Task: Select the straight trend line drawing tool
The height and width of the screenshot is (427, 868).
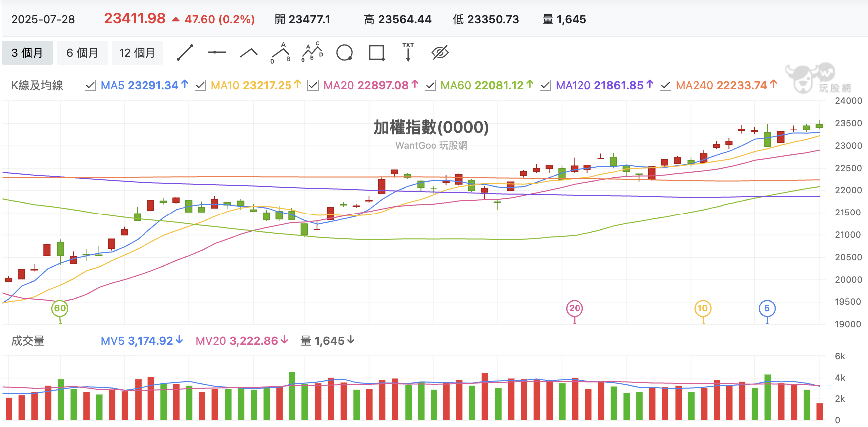Action: coord(185,53)
